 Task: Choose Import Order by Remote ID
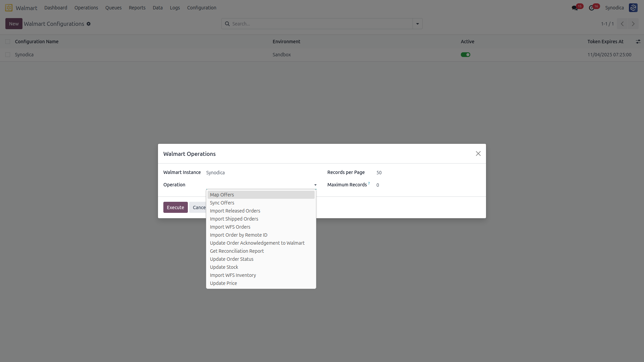coord(261,235)
